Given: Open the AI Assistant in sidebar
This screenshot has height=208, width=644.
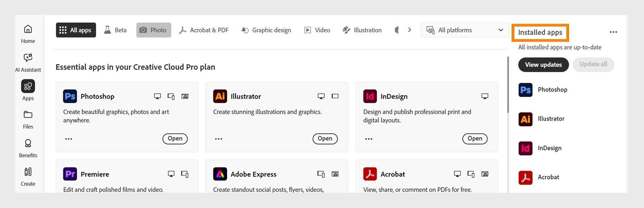Looking at the screenshot, I should tap(28, 63).
